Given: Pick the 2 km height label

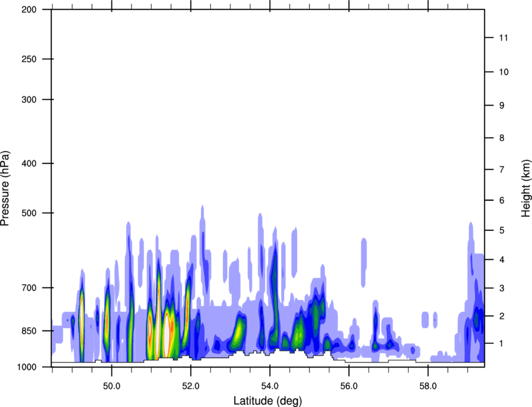Looking at the screenshot, I should click(x=502, y=316).
